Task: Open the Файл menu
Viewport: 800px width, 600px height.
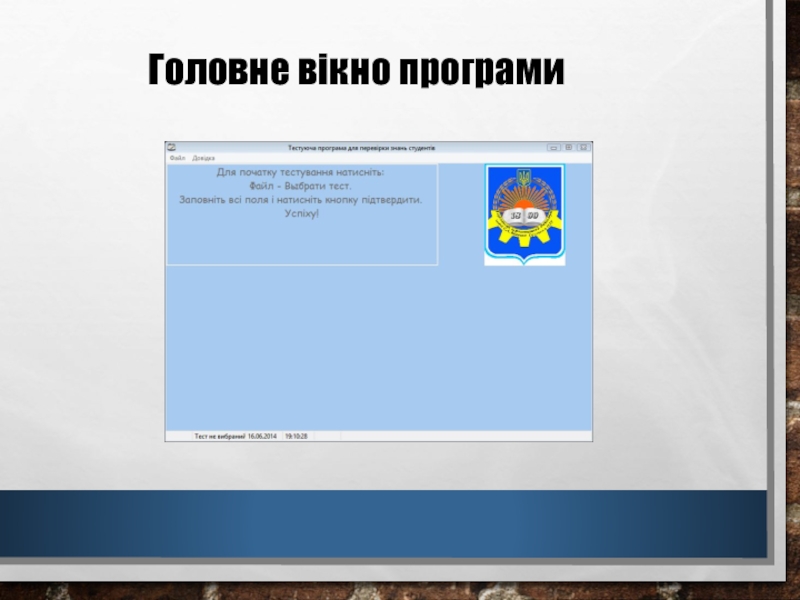Action: tap(175, 158)
